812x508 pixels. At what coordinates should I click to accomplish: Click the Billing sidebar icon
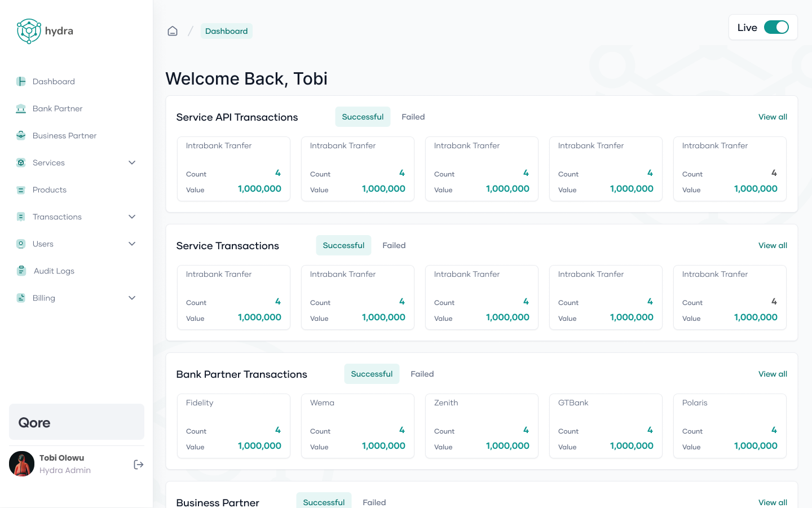point(21,298)
